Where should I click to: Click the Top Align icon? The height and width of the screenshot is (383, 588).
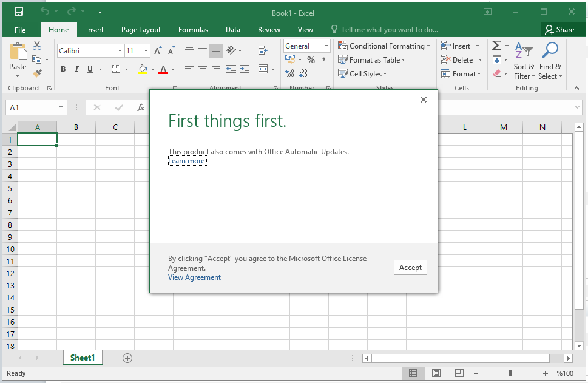click(189, 50)
